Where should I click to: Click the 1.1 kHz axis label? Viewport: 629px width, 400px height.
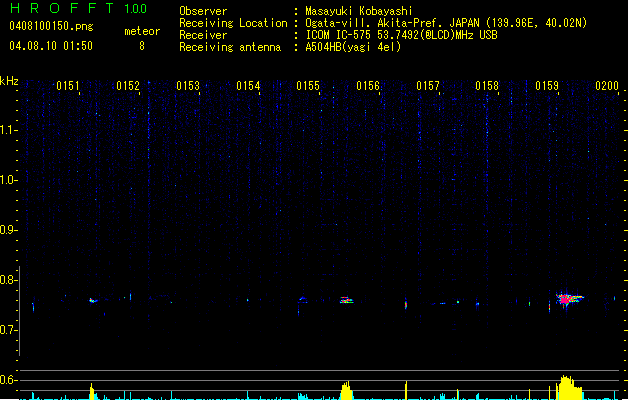click(x=8, y=130)
